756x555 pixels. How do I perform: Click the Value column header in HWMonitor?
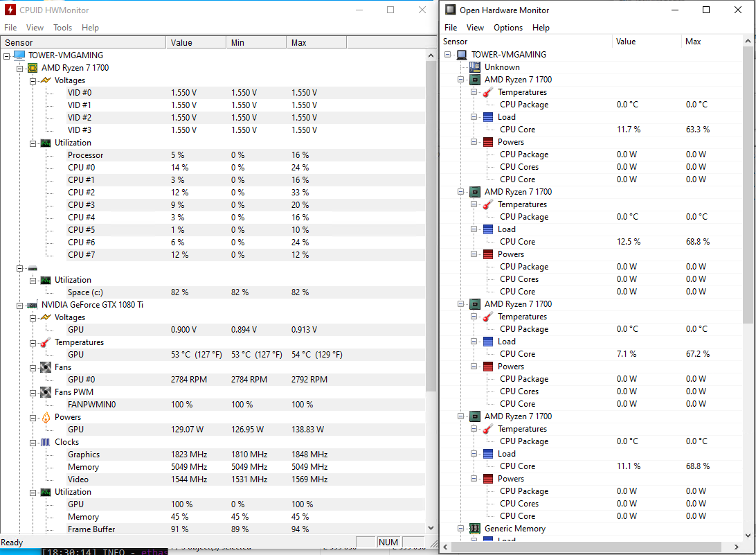[x=196, y=42]
